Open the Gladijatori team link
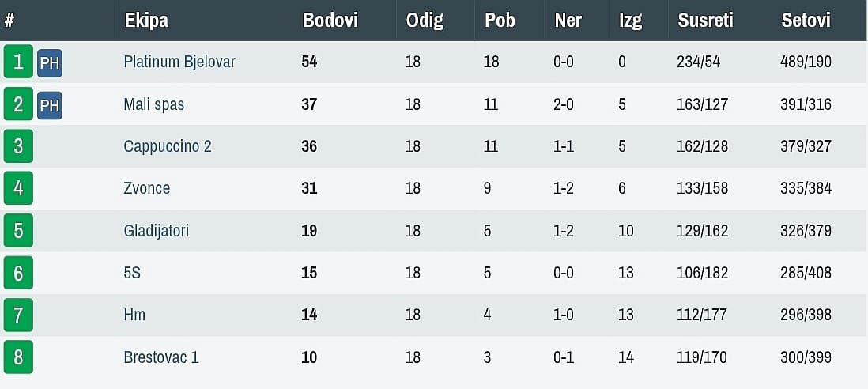Image resolution: width=868 pixels, height=389 pixels. [x=157, y=231]
